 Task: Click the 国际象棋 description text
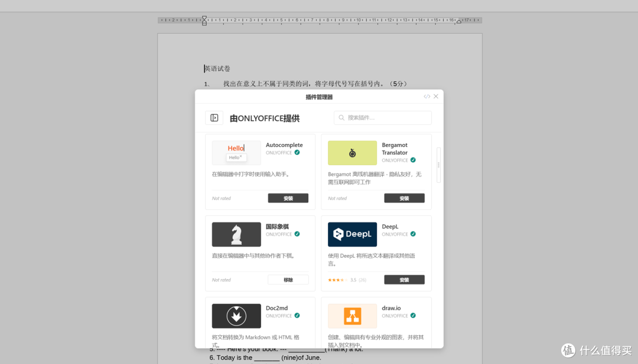click(253, 256)
